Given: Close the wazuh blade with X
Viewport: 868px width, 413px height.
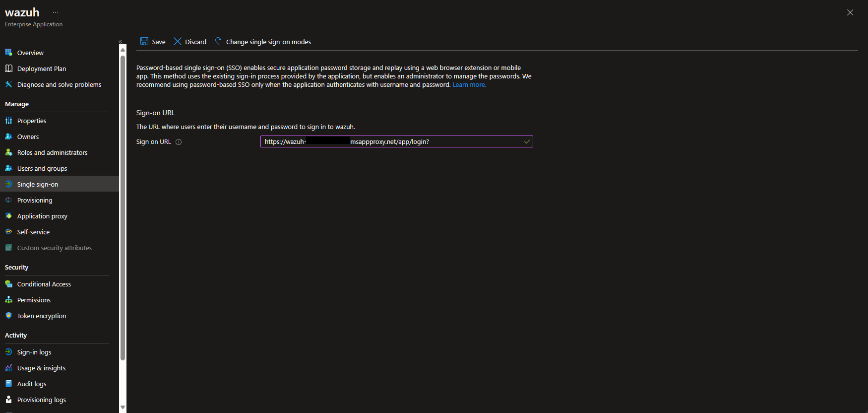Looking at the screenshot, I should coord(850,12).
